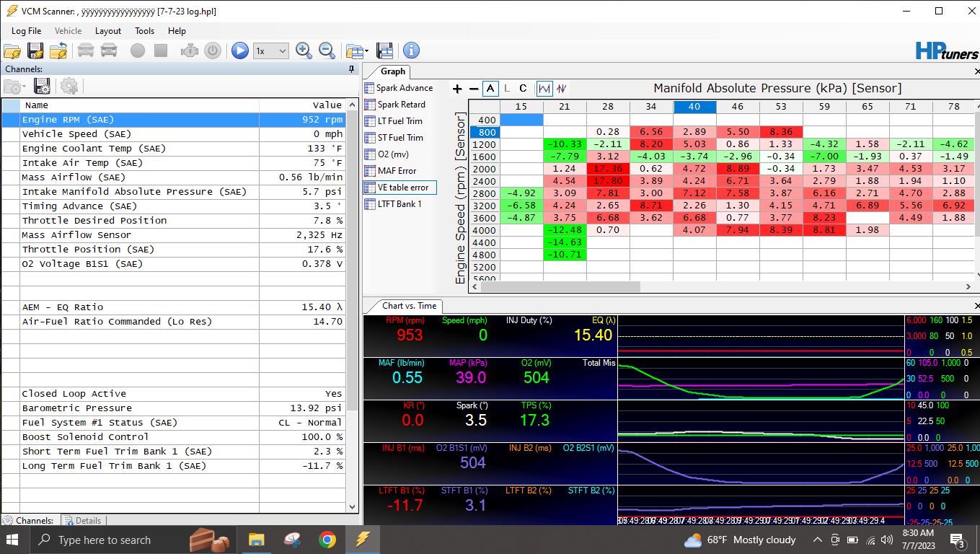Viewport: 980px width, 554px height.
Task: Save the log file using floppy icon
Action: pyautogui.click(x=35, y=50)
